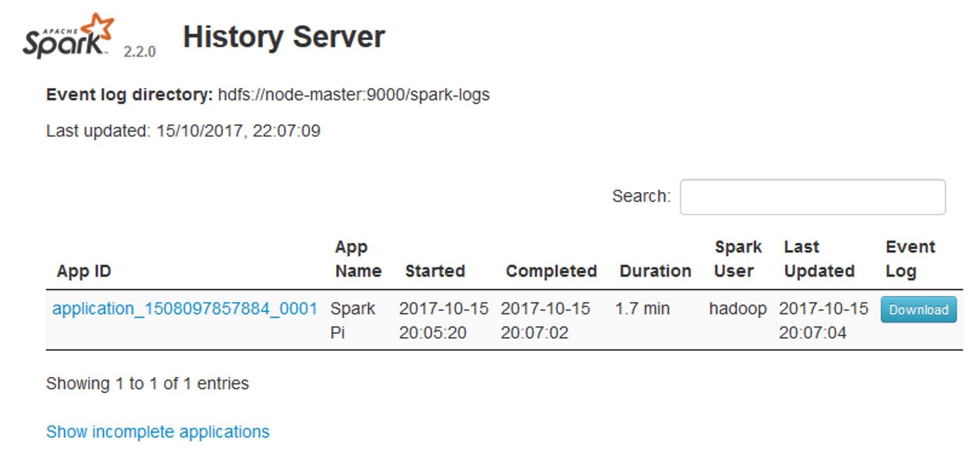Select the Spark Pi app name cell

point(351,318)
